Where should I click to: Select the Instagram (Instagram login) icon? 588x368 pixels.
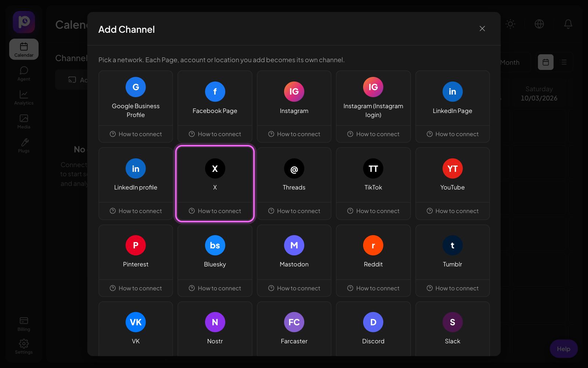pyautogui.click(x=373, y=87)
